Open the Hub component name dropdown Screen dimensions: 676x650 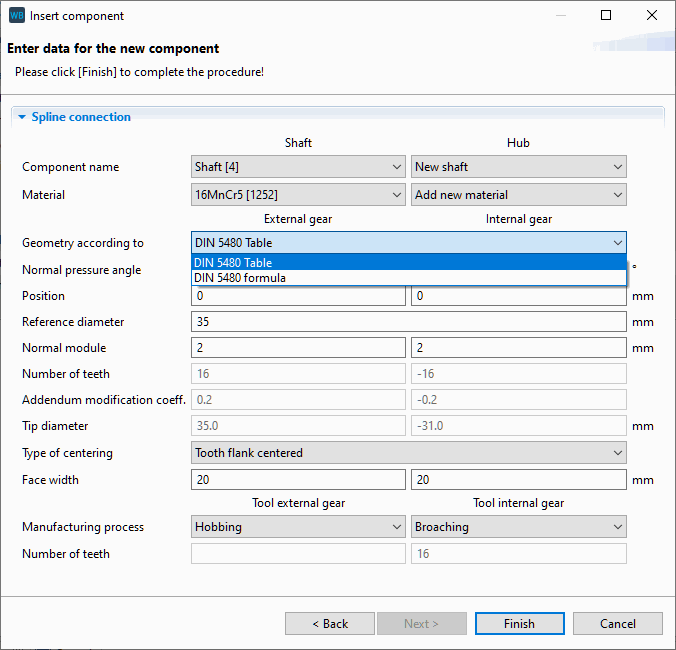[518, 167]
